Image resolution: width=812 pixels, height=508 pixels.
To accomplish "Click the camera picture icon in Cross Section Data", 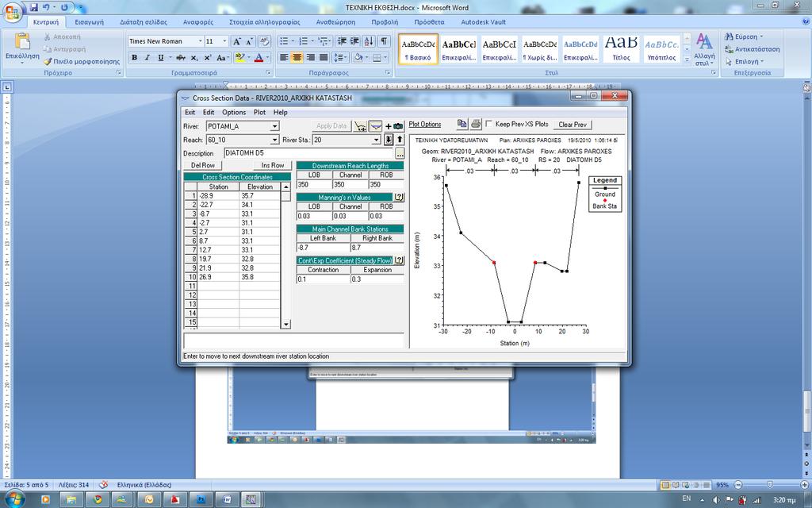I will [398, 126].
